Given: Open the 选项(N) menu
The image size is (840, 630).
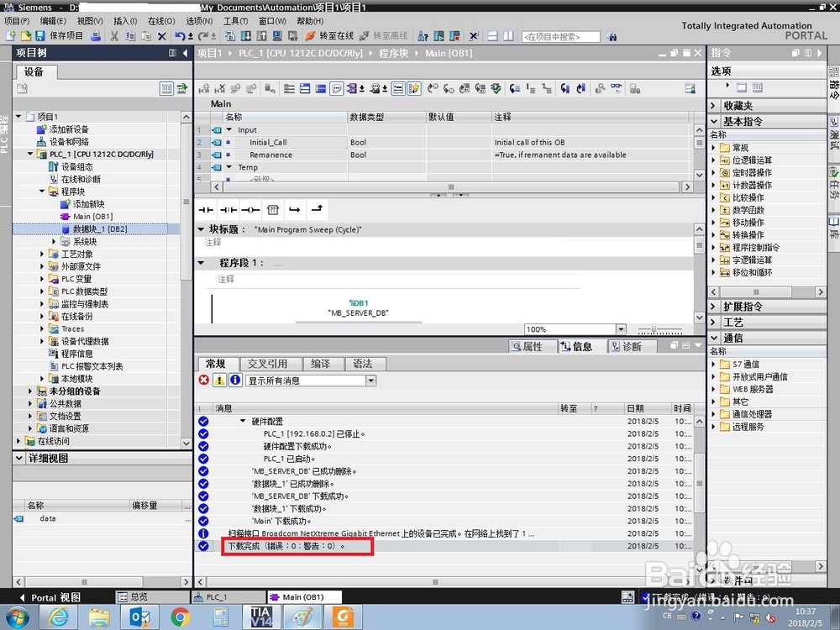Looking at the screenshot, I should click(x=199, y=21).
